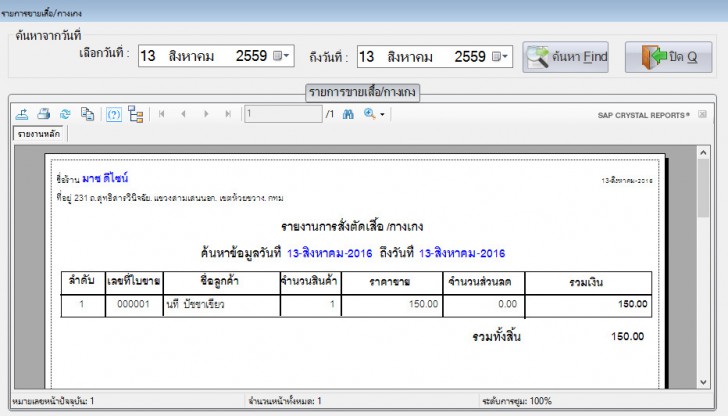
Task: Click the print report icon
Action: pos(44,114)
